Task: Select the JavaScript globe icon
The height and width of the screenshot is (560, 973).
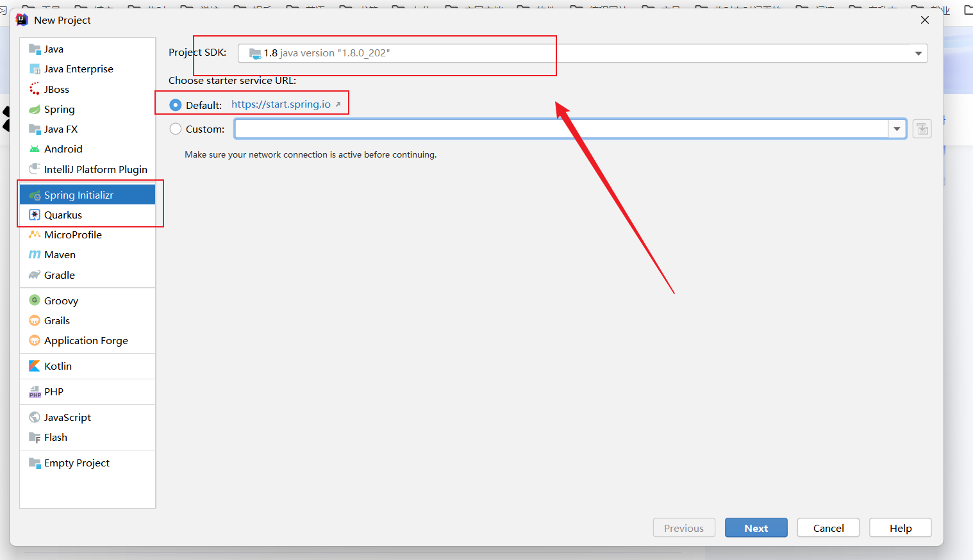Action: click(x=35, y=418)
